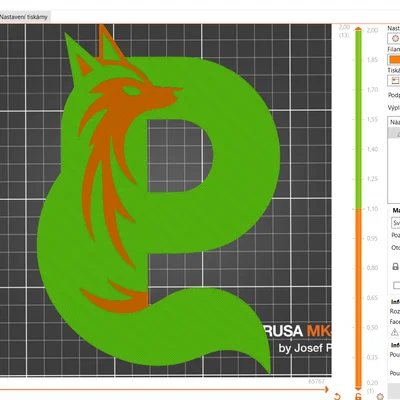Grab the upper thumb of the vertical layer slider

[358, 29]
